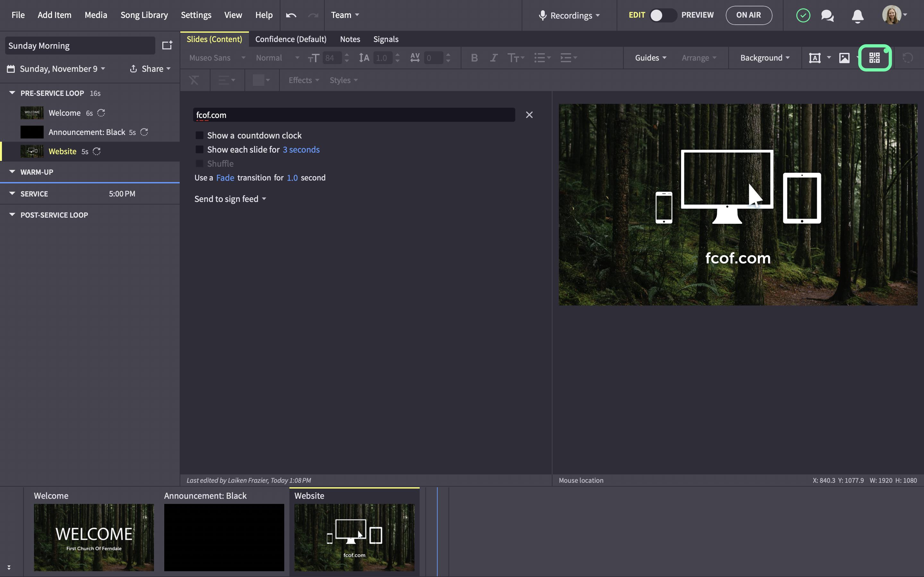924x577 pixels.
Task: Click the ON AIR button
Action: (749, 15)
